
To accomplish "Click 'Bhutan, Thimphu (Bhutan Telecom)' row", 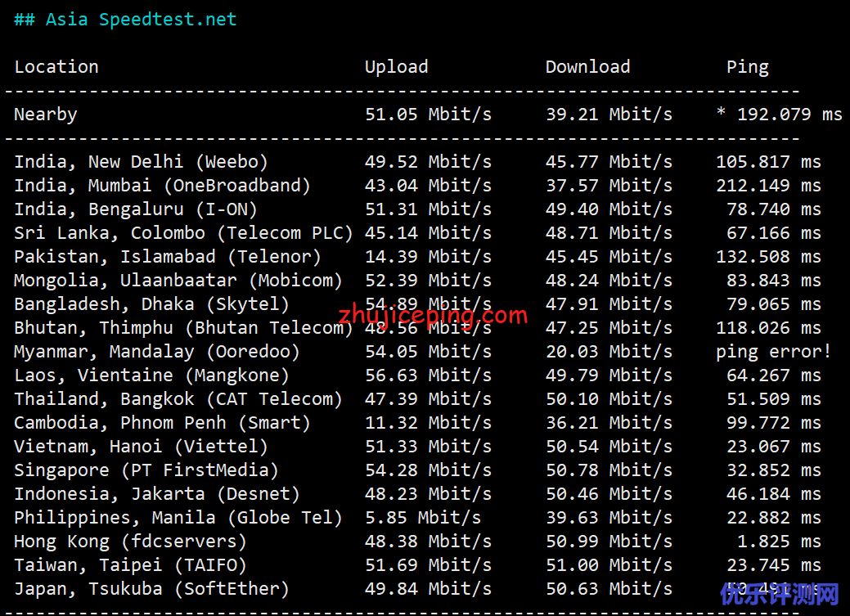I will [x=417, y=328].
